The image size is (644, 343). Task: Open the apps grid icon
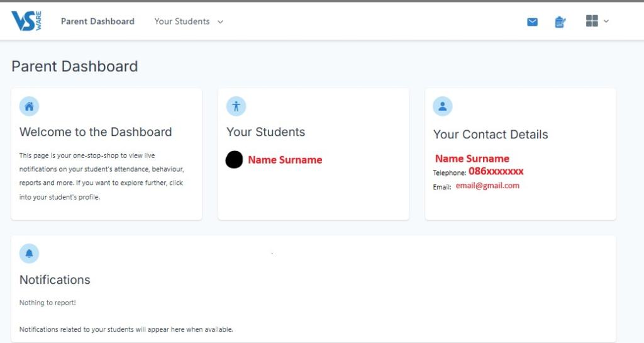pos(592,21)
